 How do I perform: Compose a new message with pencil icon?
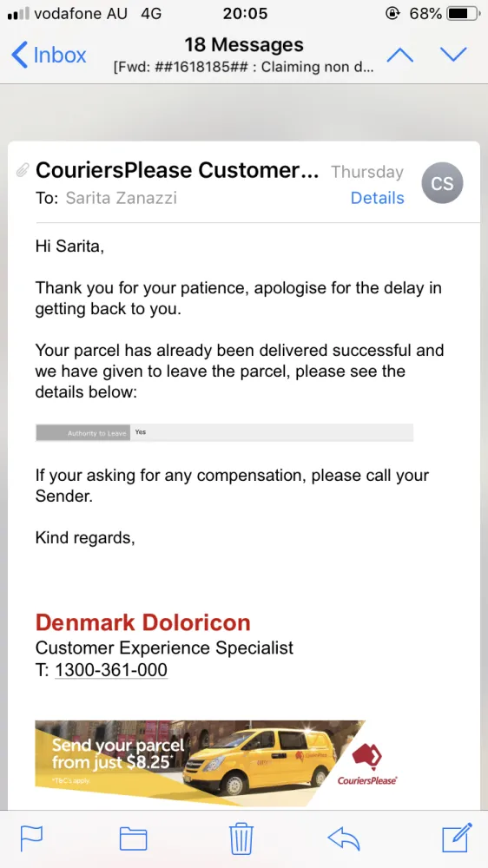coord(457,838)
